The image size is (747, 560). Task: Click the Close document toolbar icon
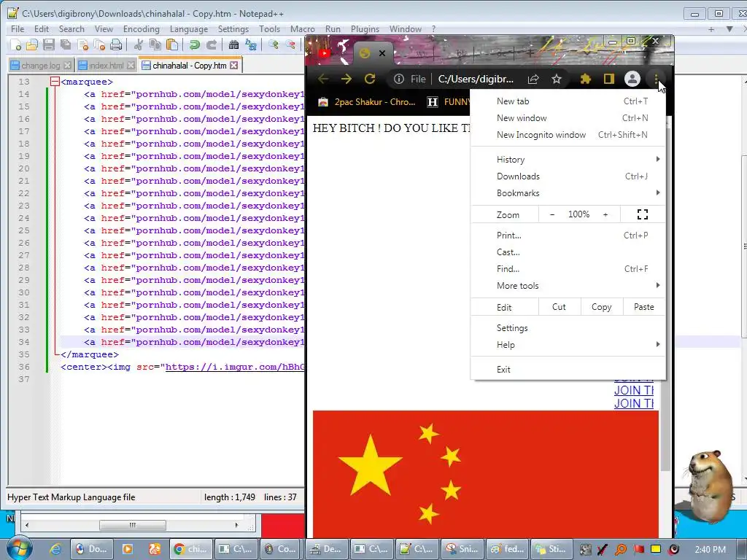coord(82,45)
